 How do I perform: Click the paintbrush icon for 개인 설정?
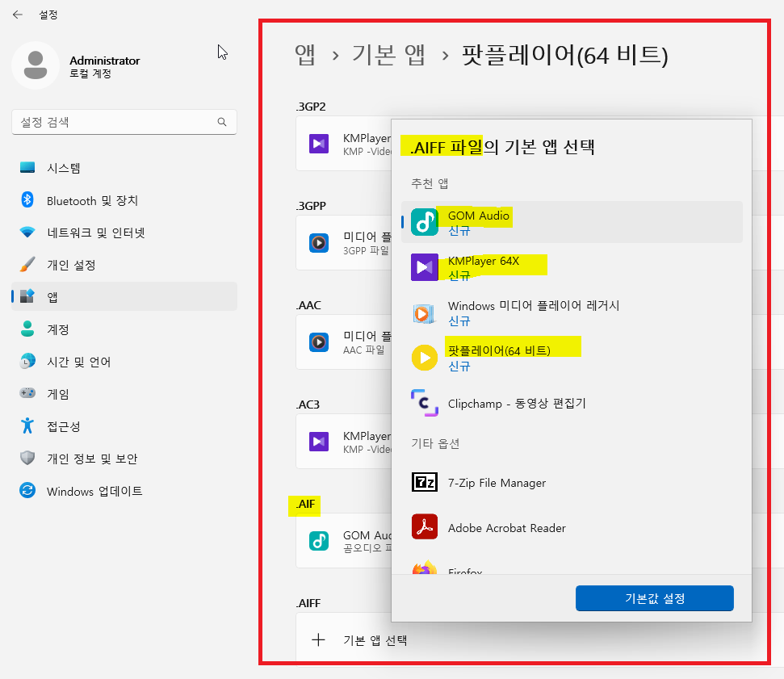(27, 265)
